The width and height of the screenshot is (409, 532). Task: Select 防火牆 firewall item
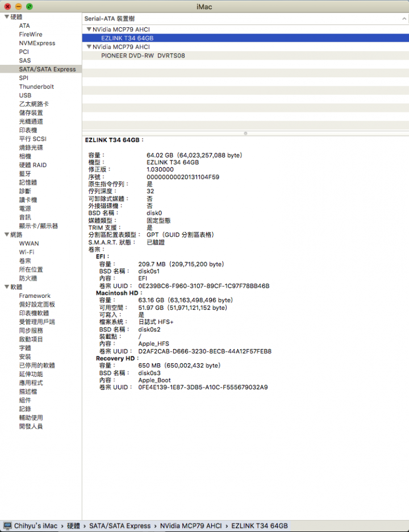[28, 278]
